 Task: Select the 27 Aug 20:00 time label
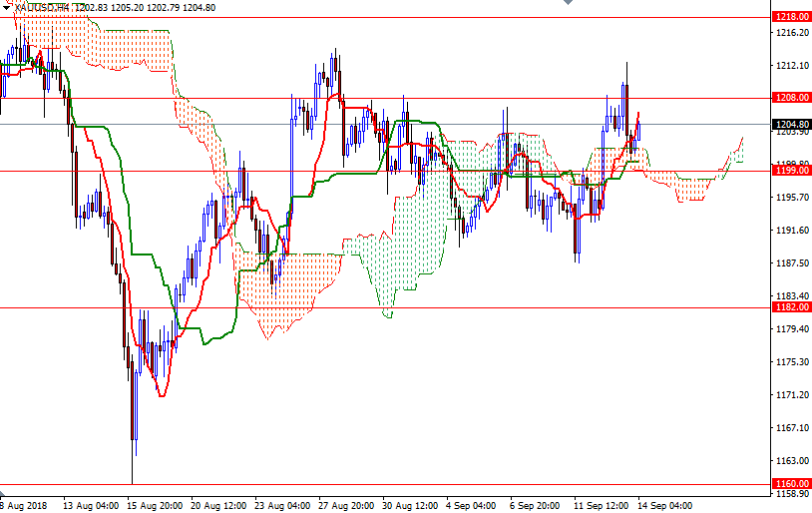click(346, 505)
